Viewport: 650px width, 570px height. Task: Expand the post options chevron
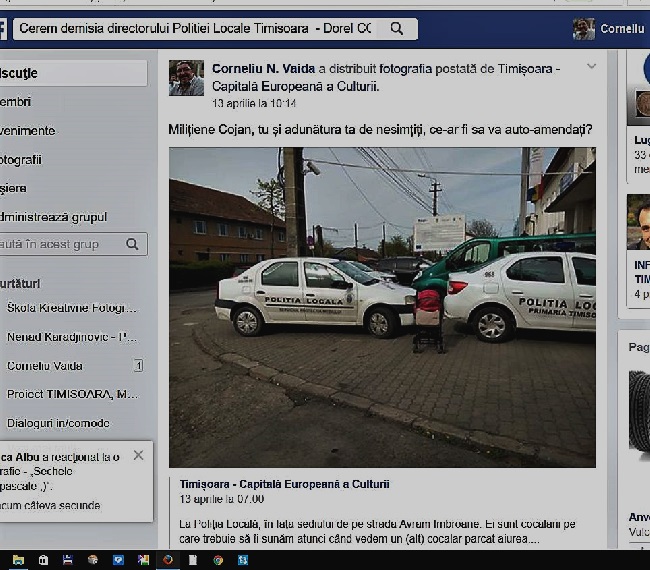(591, 68)
